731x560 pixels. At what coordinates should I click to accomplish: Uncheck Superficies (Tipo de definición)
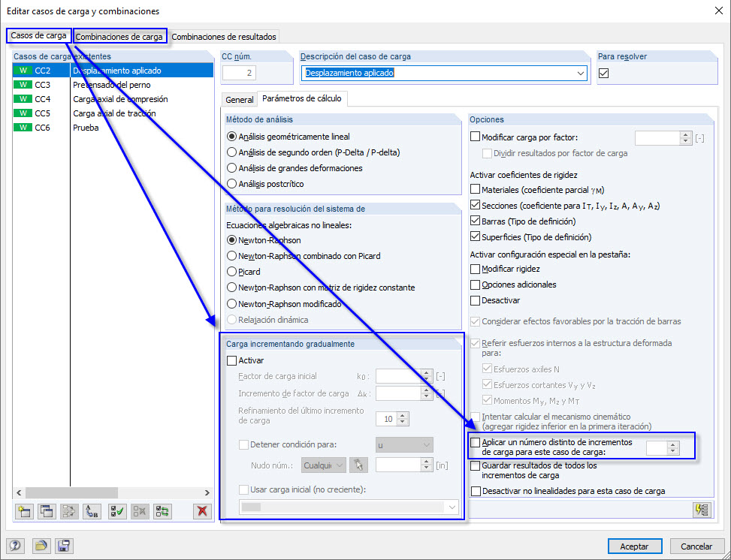tap(475, 236)
